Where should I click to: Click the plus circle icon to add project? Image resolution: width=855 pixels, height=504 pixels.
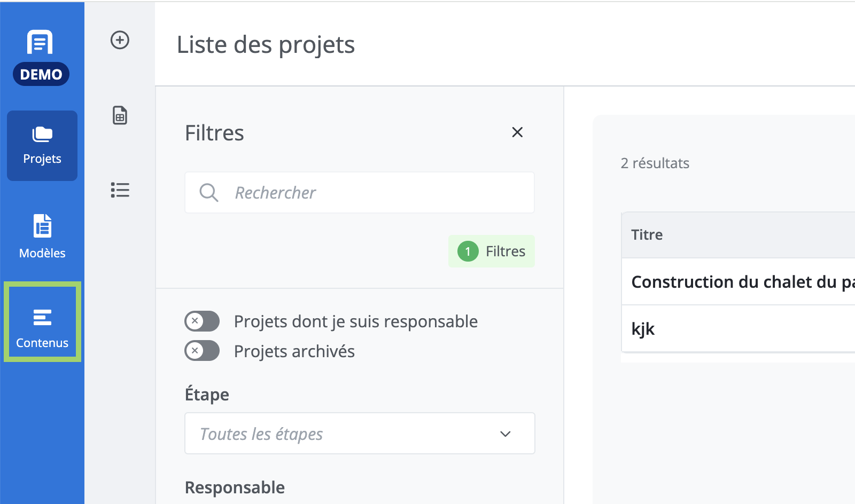[120, 40]
